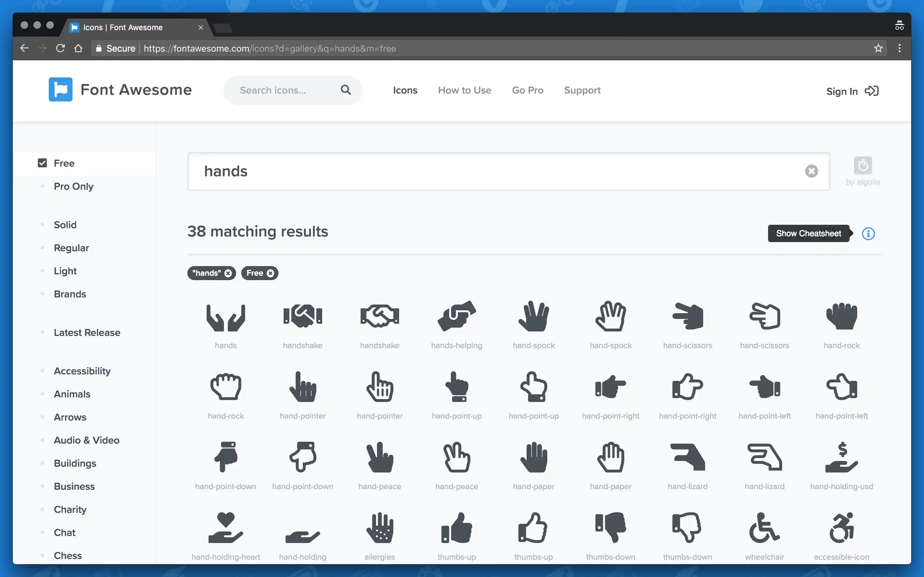Click the hand-spock icon
Viewport: 924px width, 577px height.
click(534, 316)
